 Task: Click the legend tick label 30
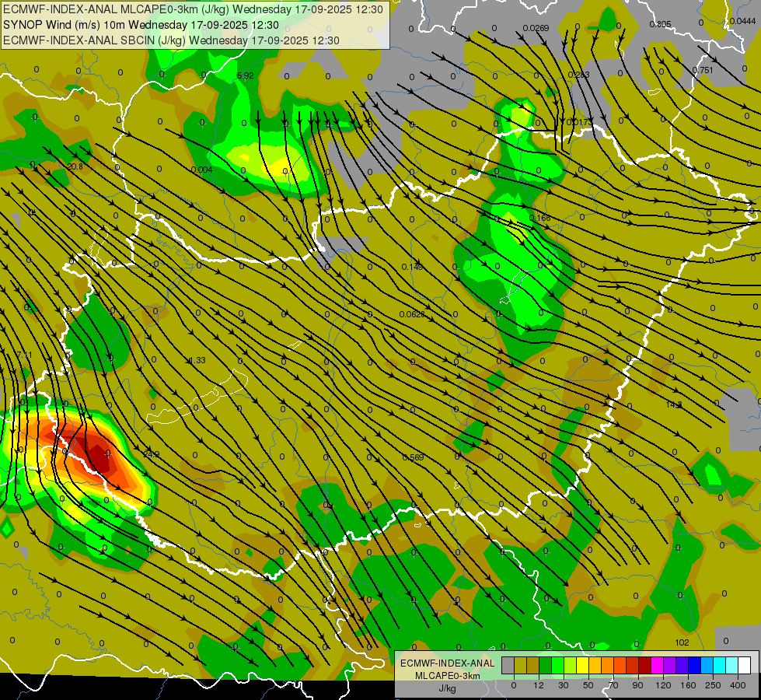tap(564, 685)
